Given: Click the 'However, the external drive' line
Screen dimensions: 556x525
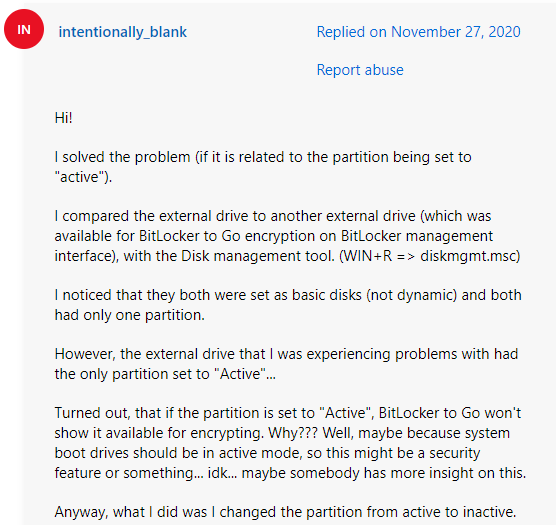Looking at the screenshot, I should (x=287, y=354).
